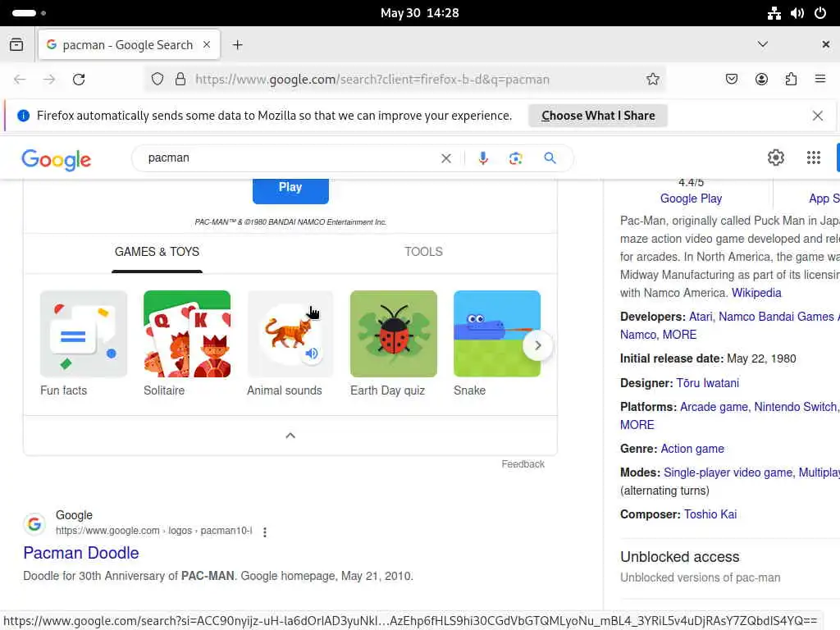Click the Choose What I Share button
Image resolution: width=840 pixels, height=630 pixels.
click(598, 116)
